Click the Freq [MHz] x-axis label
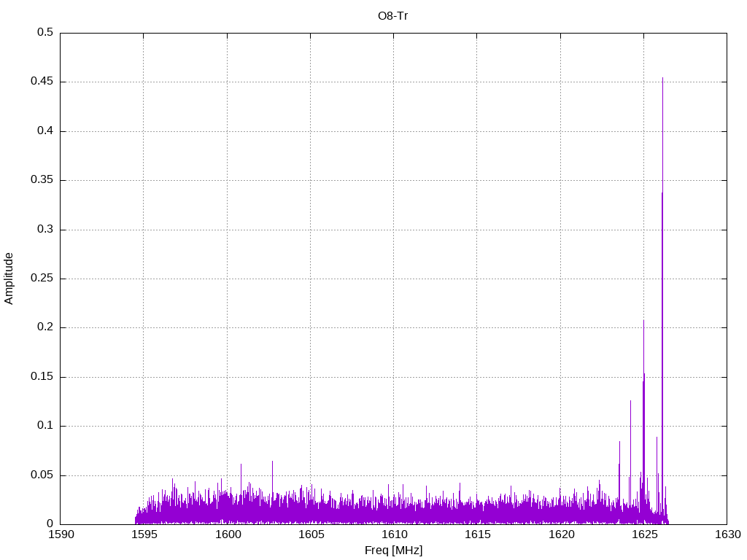747x560 pixels. [x=393, y=551]
